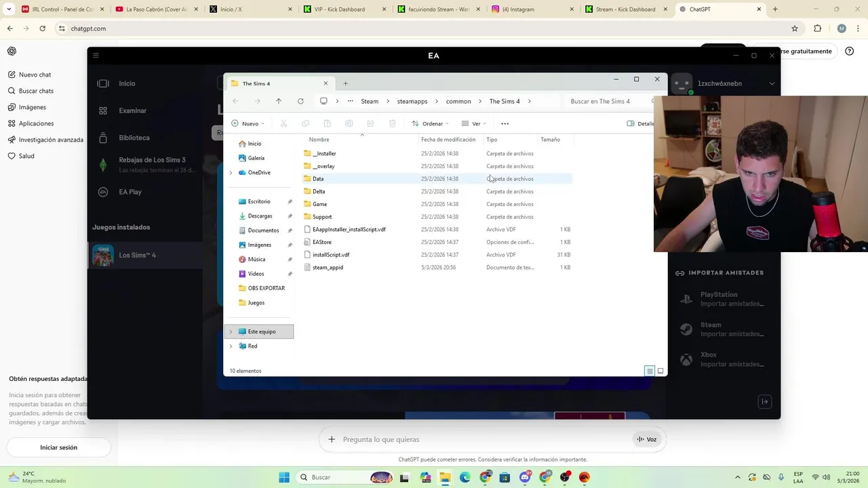
Task: Focus the Buscar en The Sims 4 search field
Action: click(x=607, y=101)
